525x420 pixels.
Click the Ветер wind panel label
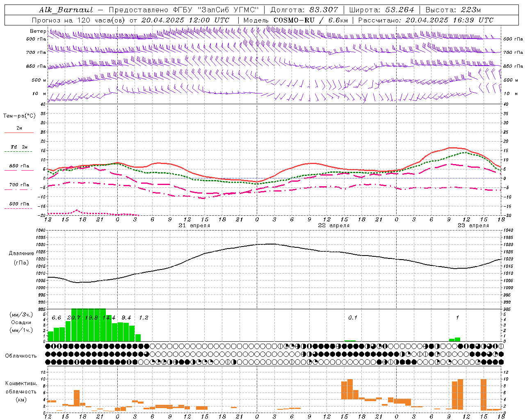click(38, 31)
